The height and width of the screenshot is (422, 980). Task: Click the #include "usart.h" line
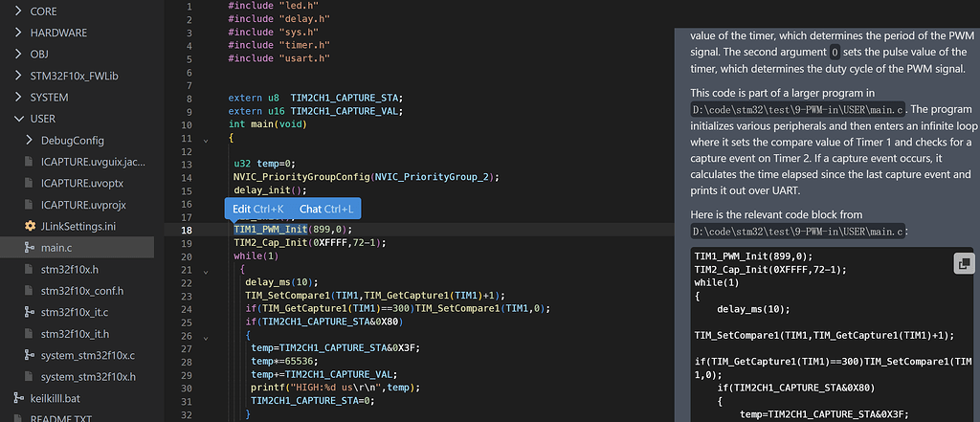(x=278, y=58)
